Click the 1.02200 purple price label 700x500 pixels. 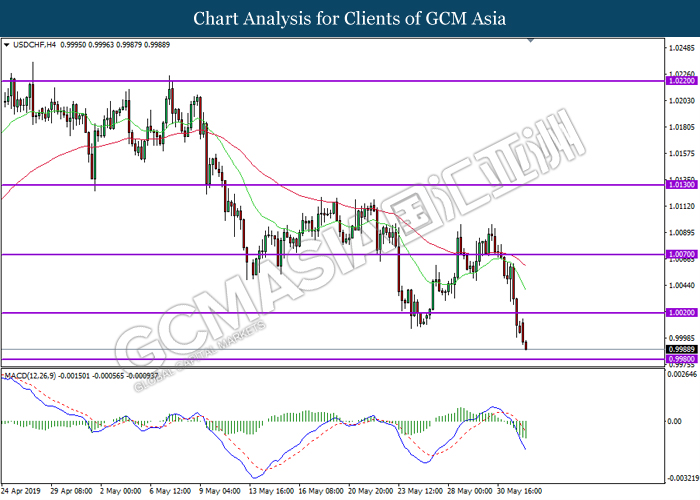pyautogui.click(x=681, y=81)
